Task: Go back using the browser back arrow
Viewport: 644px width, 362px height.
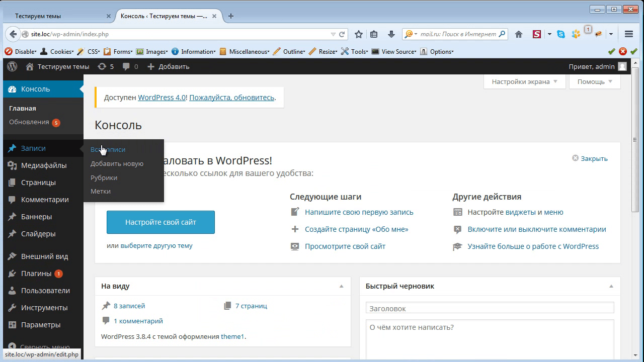Action: point(13,34)
